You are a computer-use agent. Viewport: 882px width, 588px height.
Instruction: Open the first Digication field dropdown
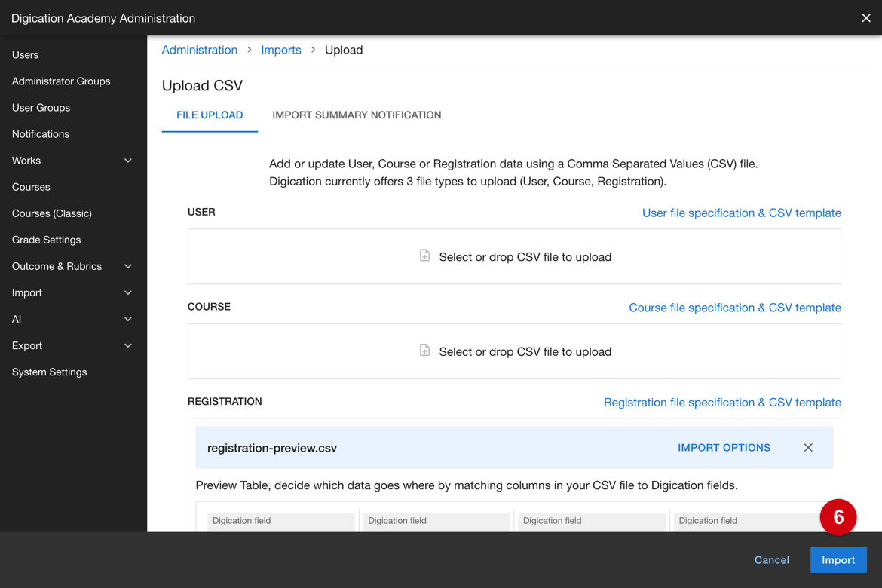280,521
